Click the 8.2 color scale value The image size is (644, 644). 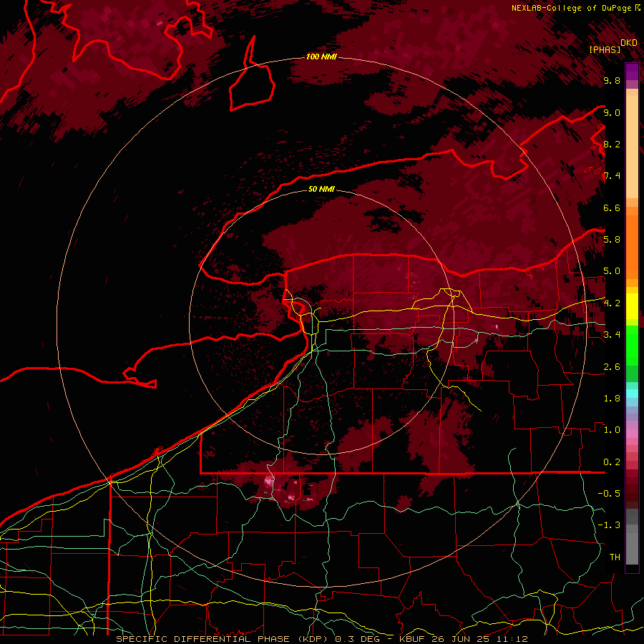[x=612, y=144]
